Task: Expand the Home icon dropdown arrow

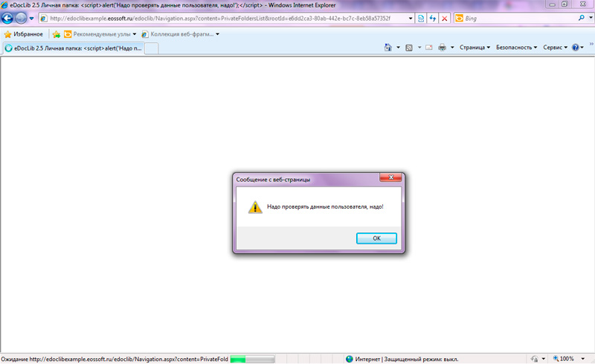Action: point(398,48)
